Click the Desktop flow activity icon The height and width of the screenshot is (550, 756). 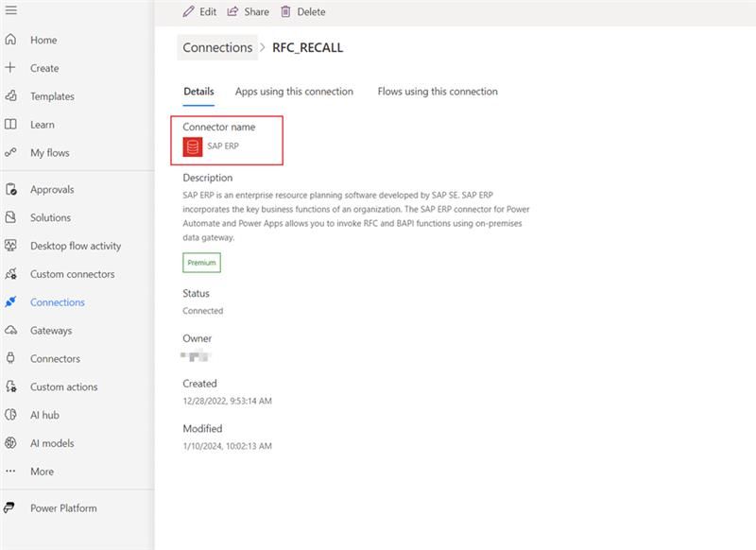tap(10, 246)
